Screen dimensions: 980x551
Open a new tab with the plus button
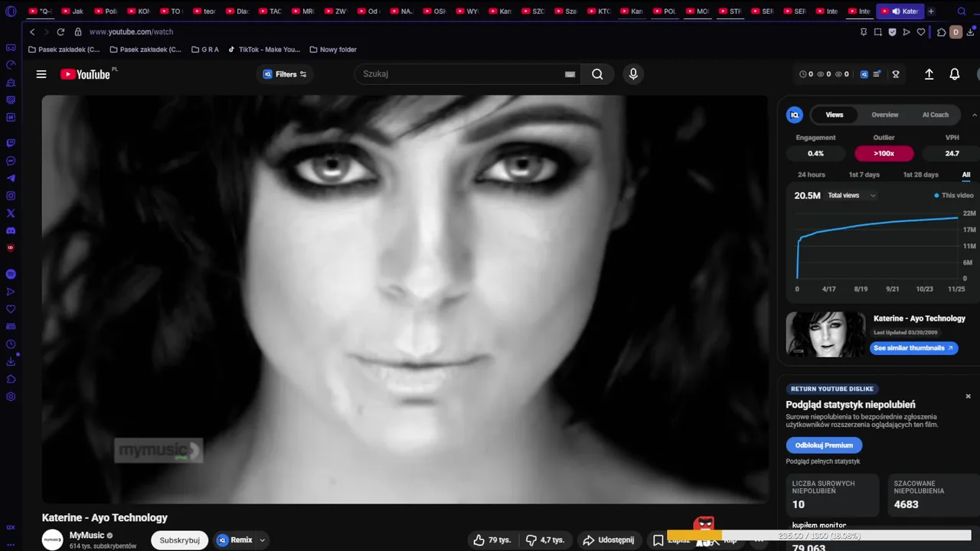pos(931,11)
